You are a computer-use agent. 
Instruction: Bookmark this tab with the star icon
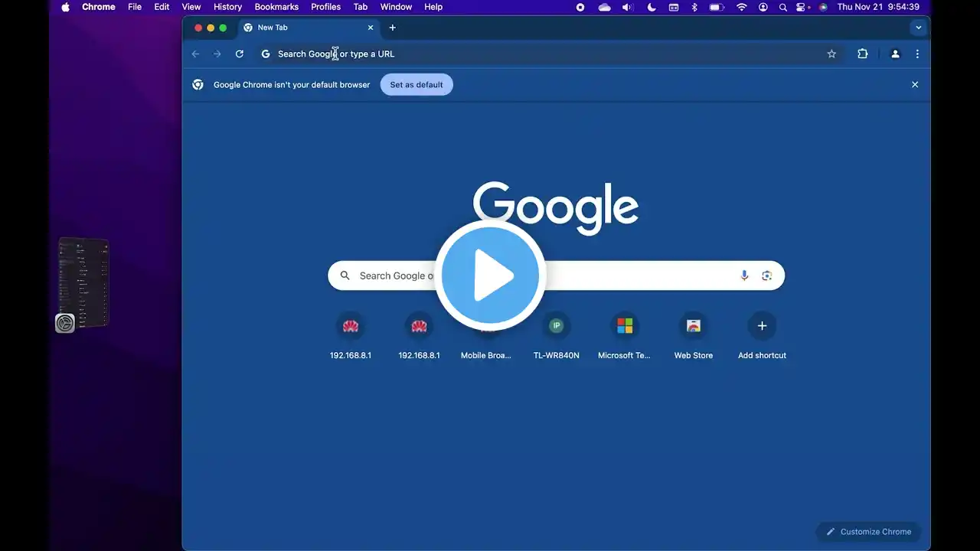pyautogui.click(x=831, y=54)
